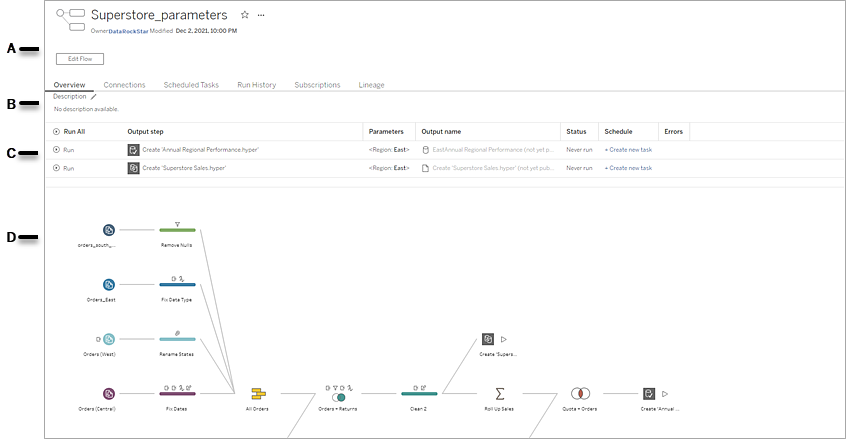This screenshot has width=846, height=439.
Task: View the Run History tab
Action: [x=256, y=85]
